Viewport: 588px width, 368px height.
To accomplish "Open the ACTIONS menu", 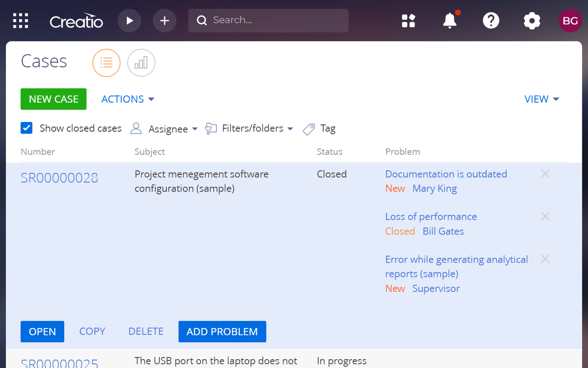I will coord(127,99).
